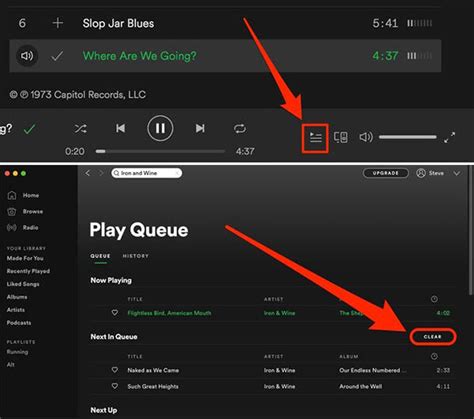The height and width of the screenshot is (419, 474).
Task: Click popularity bars on Where Are We Going? row
Action: coord(419,56)
